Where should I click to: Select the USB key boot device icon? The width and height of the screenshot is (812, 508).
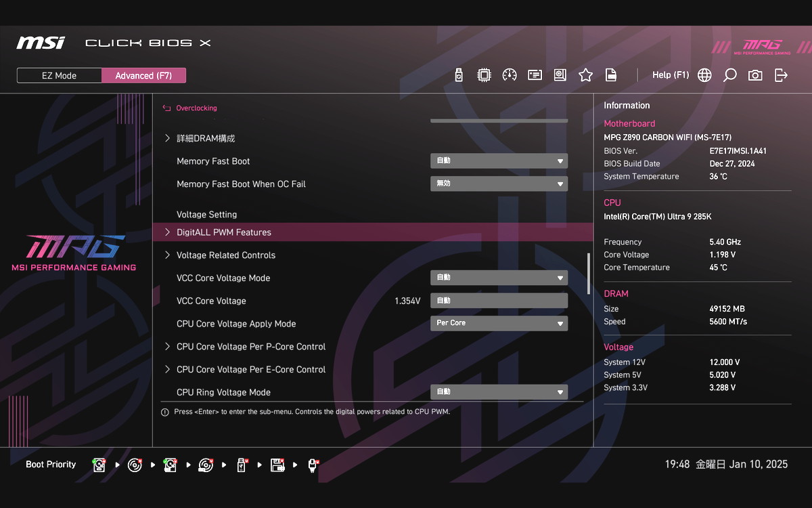[x=242, y=465]
